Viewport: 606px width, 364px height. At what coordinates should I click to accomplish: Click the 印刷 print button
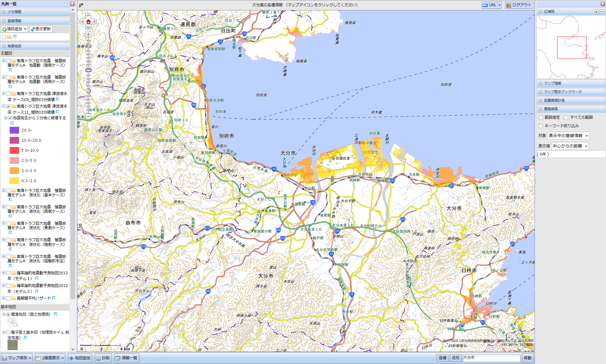click(x=103, y=358)
